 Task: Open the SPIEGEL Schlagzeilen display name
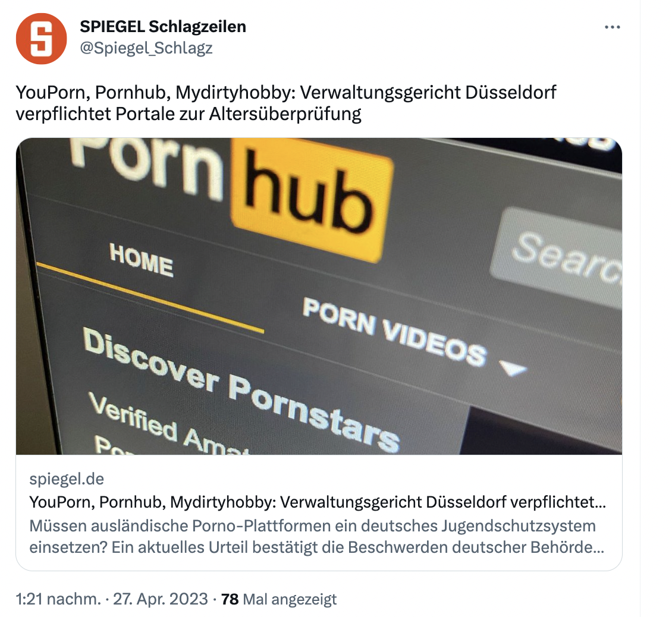point(163,27)
